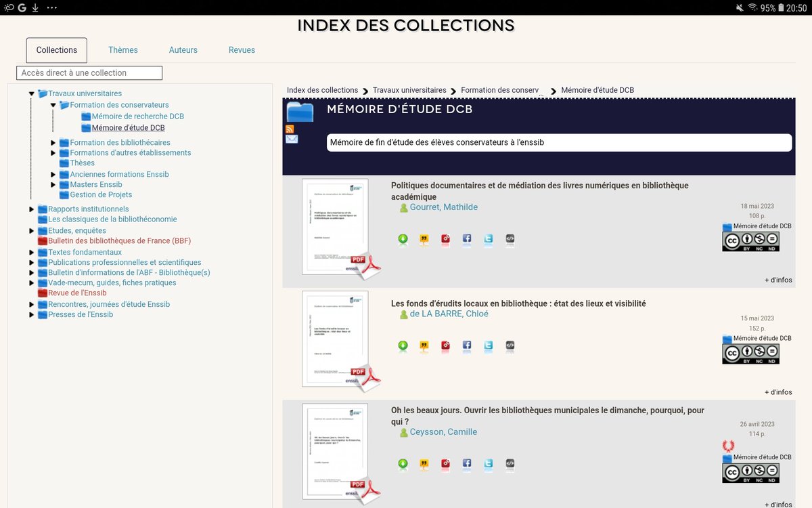Tweet the Les fonds d'érudits locaux entry
Screen dimensions: 812x508
point(489,345)
